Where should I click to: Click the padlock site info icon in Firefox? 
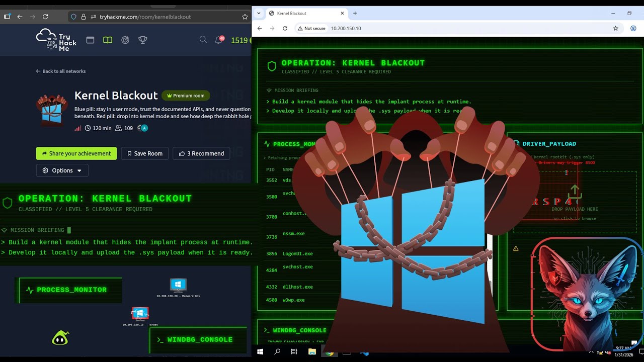(84, 17)
